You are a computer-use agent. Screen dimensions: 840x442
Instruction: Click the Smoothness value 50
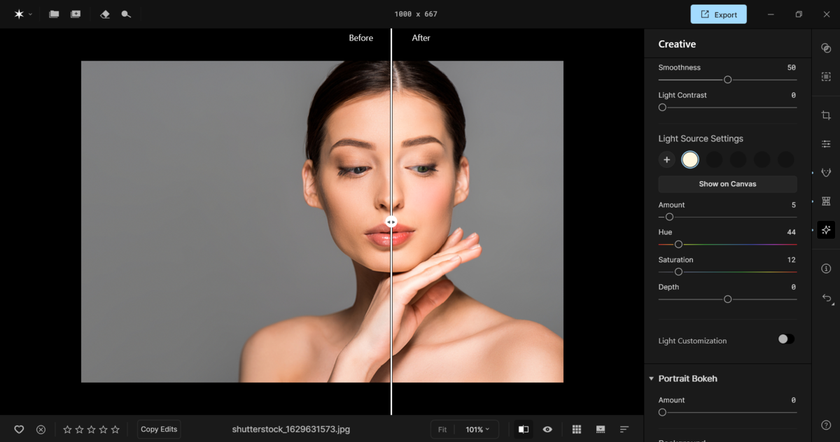[x=791, y=68]
